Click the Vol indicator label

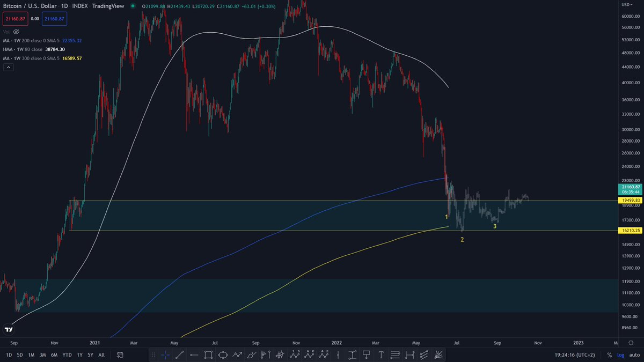click(6, 32)
